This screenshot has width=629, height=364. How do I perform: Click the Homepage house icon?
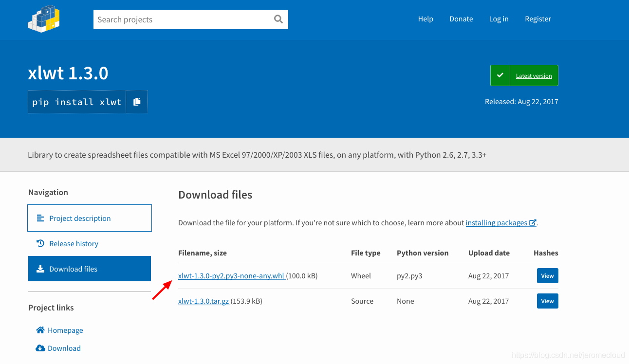[x=40, y=330]
